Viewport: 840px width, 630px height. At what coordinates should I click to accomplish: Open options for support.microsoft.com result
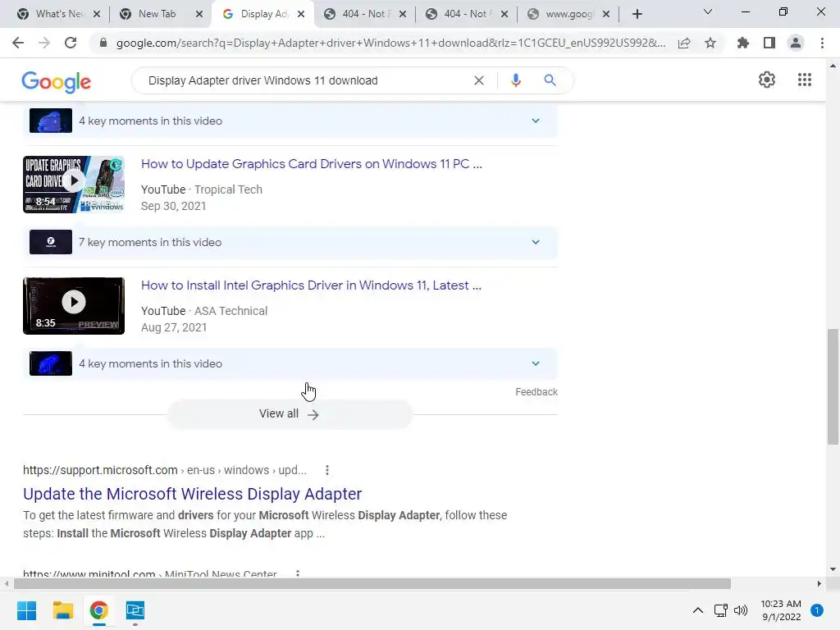326,470
